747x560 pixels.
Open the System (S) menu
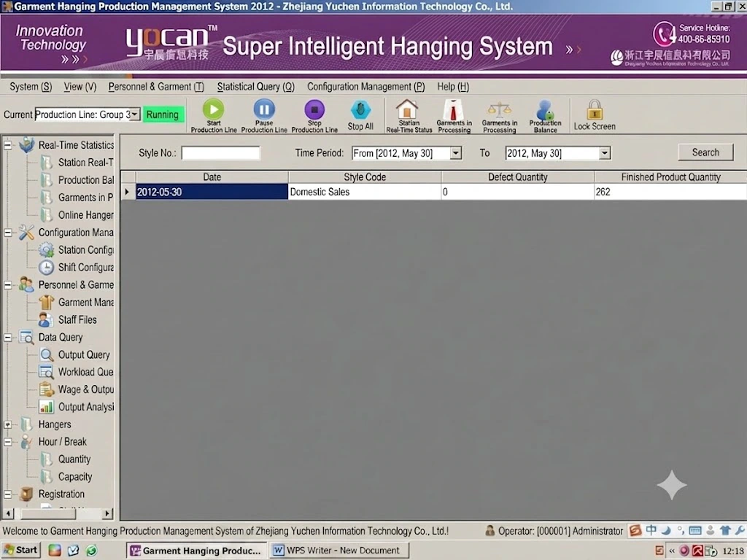(31, 87)
